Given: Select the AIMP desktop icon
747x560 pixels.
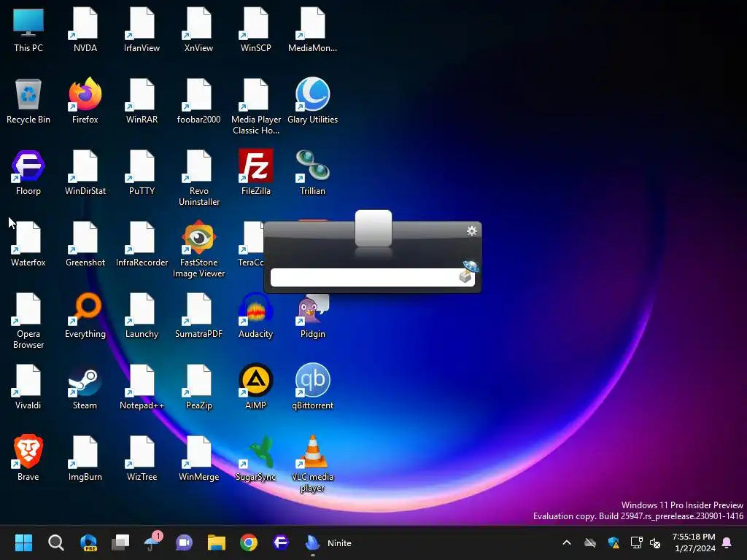Looking at the screenshot, I should [x=256, y=387].
